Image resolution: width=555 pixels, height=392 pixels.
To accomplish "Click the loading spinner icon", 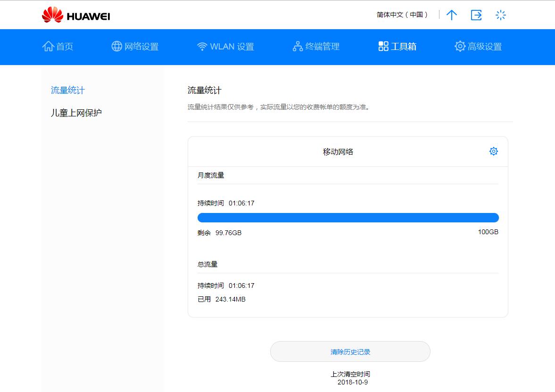I will coord(500,15).
